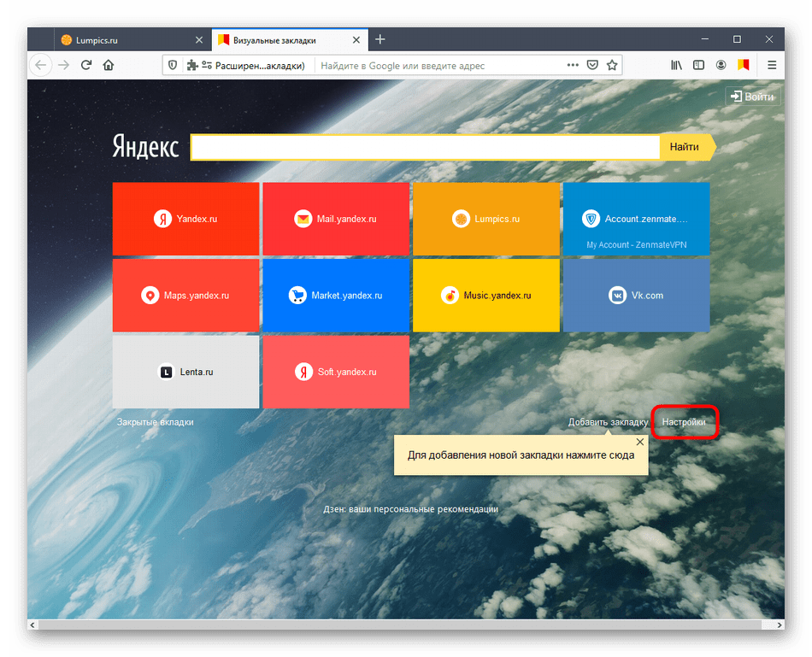Viewport: 812px width, 657px height.
Task: Go forward using the forward arrow button
Action: coord(64,65)
